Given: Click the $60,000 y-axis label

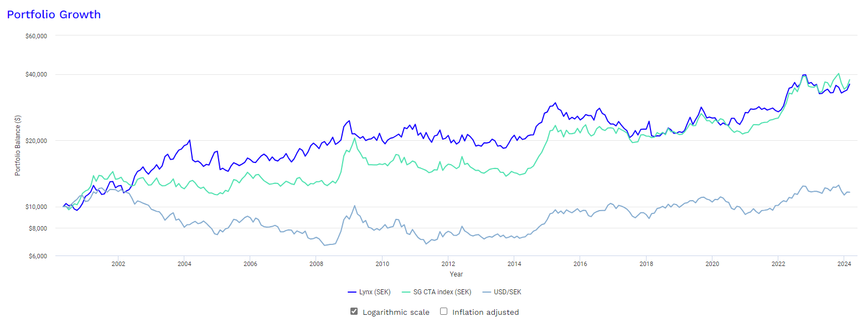Looking at the screenshot, I should coord(36,36).
